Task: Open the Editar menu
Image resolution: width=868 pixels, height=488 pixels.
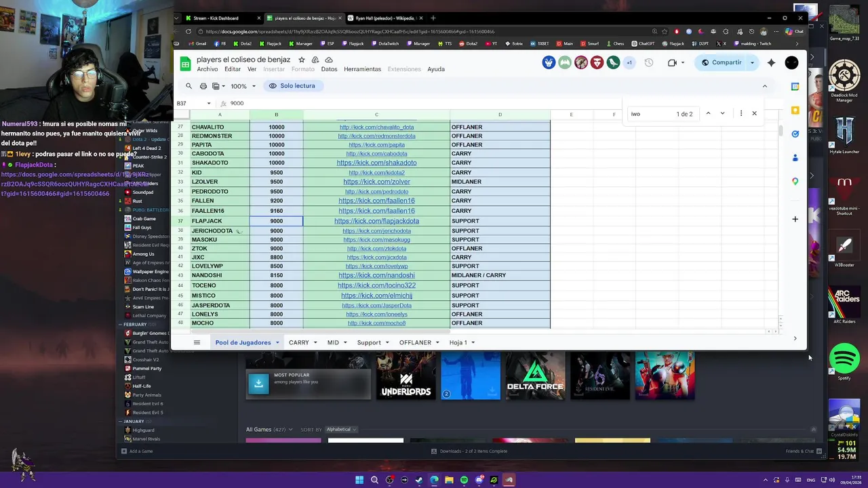Action: point(233,69)
